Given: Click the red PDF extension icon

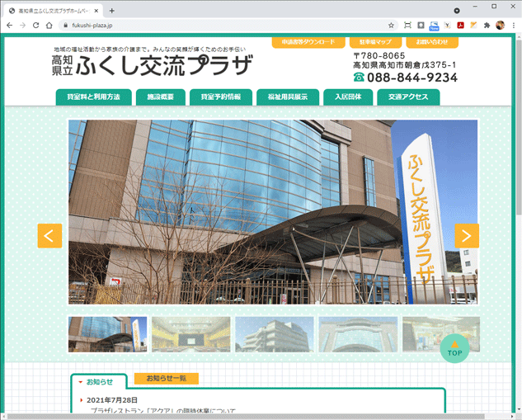Looking at the screenshot, I should 460,26.
